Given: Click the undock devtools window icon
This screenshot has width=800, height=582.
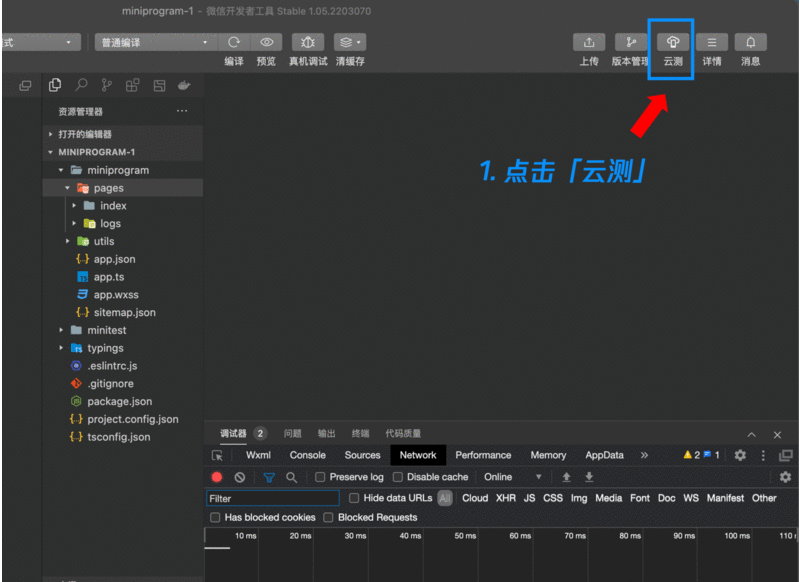Looking at the screenshot, I should pos(786,455).
